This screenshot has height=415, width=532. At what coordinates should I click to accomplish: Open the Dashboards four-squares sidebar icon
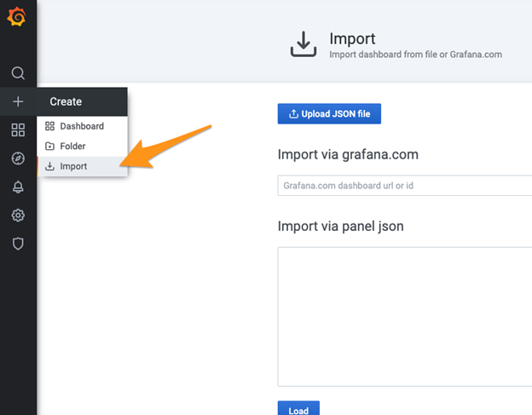point(18,130)
